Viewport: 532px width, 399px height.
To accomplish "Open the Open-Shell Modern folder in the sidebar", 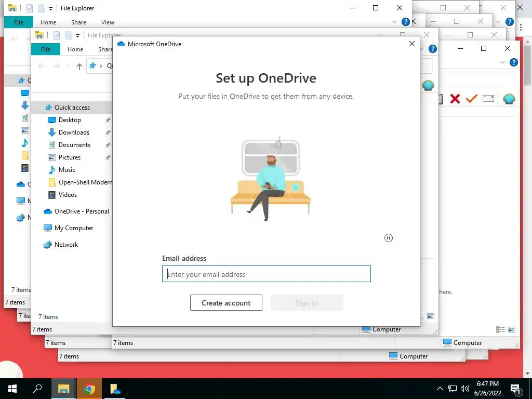I will pyautogui.click(x=85, y=182).
